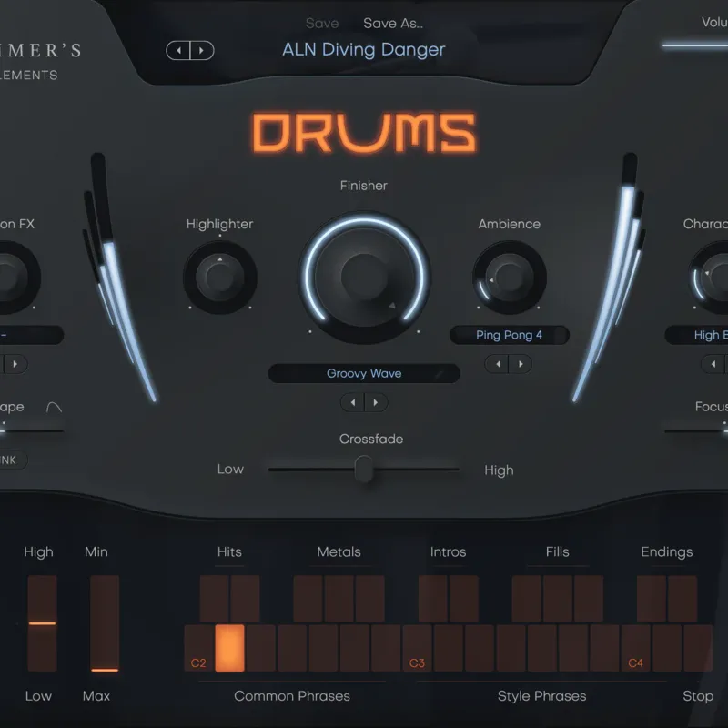Image resolution: width=728 pixels, height=728 pixels.
Task: Click the Shape slider track
Action: coord(32,430)
